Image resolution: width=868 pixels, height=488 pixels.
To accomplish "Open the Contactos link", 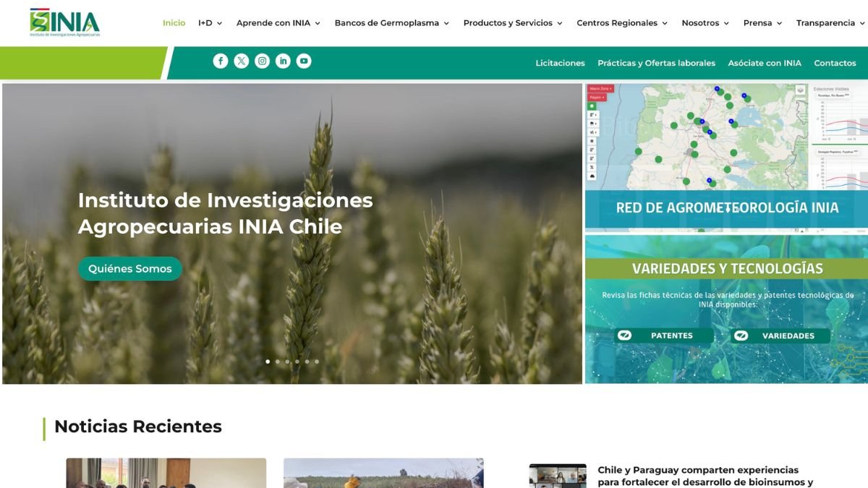I will point(835,63).
